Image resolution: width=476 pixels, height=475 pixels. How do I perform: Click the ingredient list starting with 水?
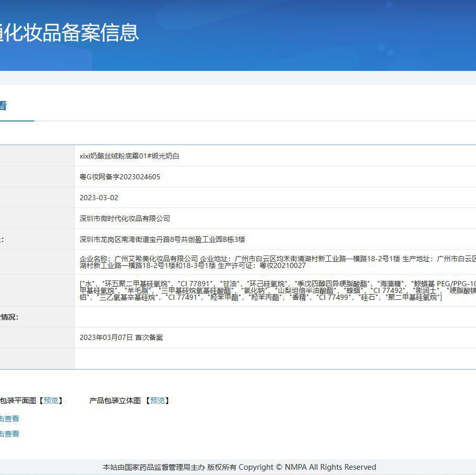[278, 290]
